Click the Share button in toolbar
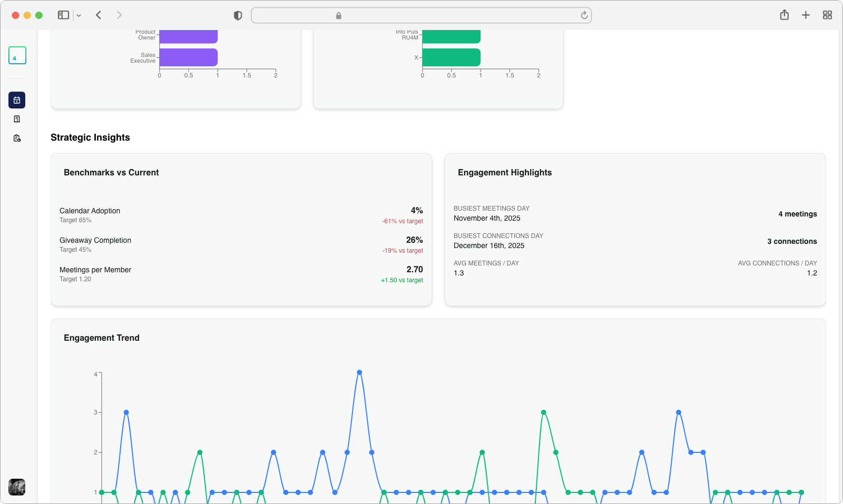The height and width of the screenshot is (504, 843). [784, 15]
